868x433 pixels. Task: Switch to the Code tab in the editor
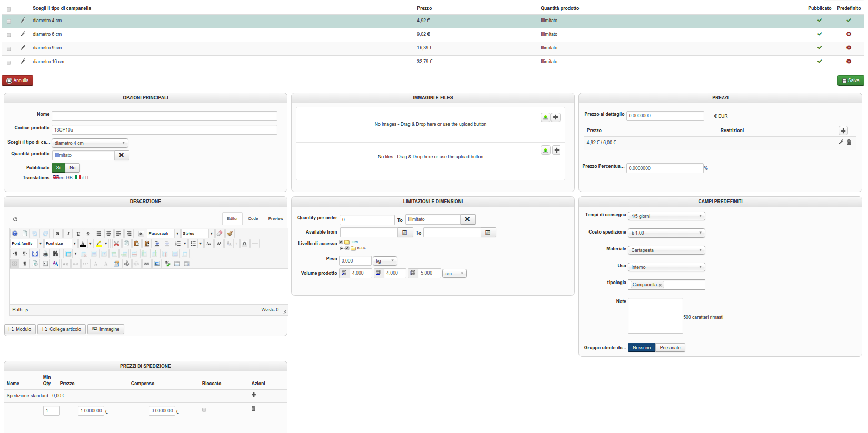coord(253,218)
